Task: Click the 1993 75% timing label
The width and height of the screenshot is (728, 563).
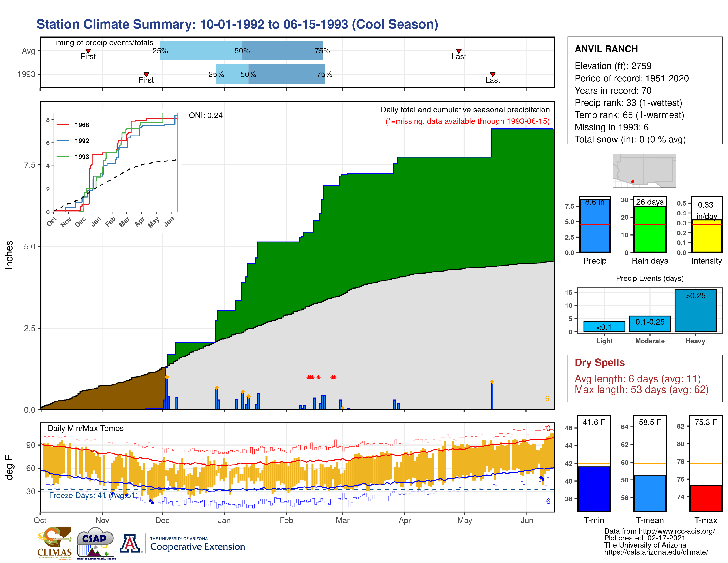Action: pyautogui.click(x=324, y=74)
